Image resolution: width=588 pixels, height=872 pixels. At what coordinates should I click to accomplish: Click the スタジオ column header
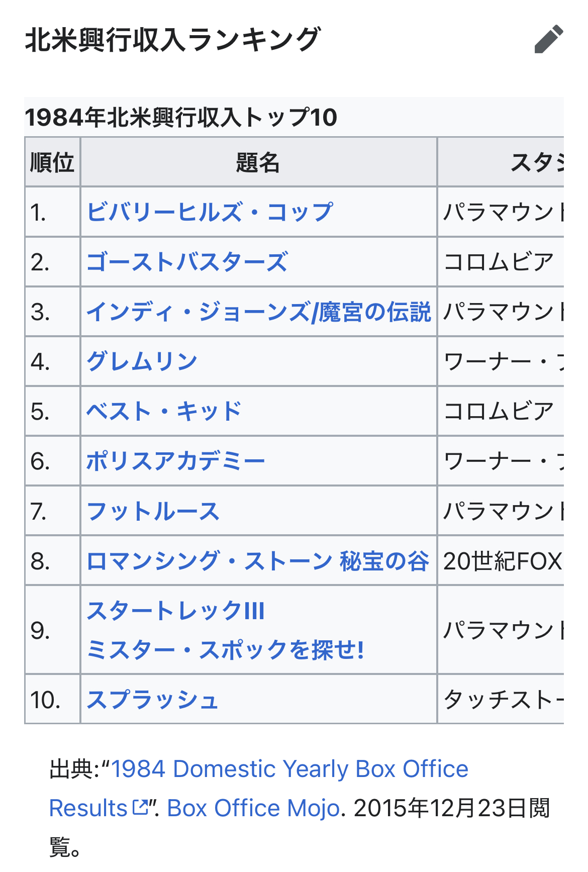pyautogui.click(x=537, y=162)
